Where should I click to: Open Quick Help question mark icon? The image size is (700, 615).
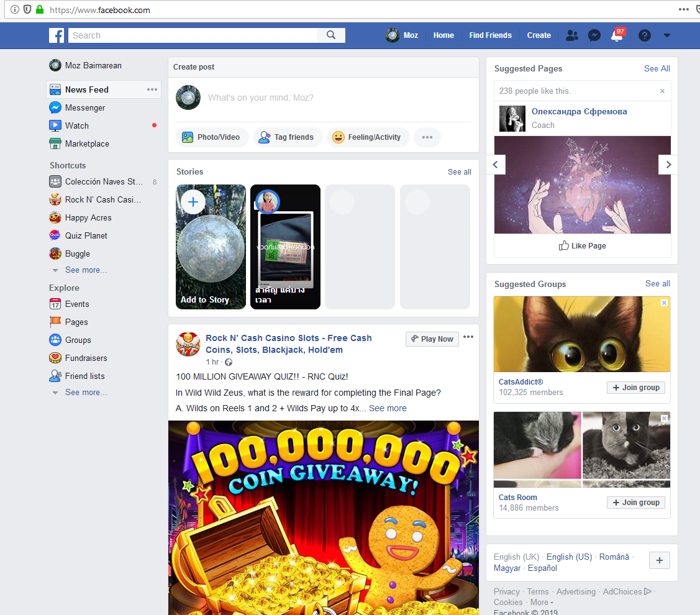pyautogui.click(x=644, y=35)
